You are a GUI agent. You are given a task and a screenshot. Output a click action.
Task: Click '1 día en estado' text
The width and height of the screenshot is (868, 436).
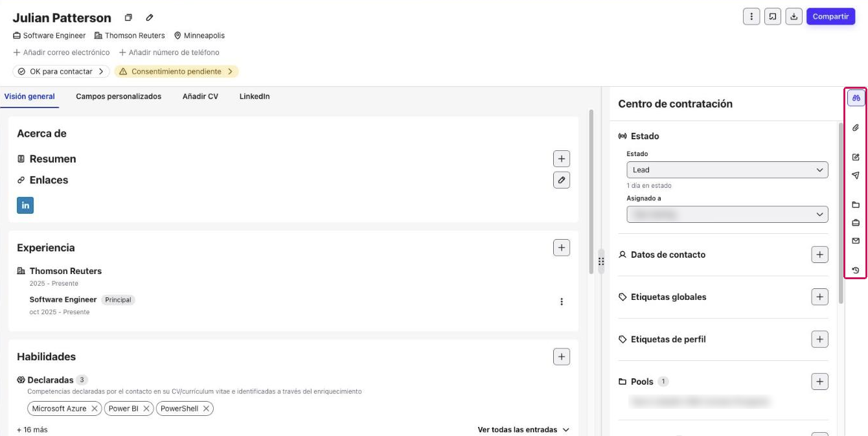tap(649, 186)
